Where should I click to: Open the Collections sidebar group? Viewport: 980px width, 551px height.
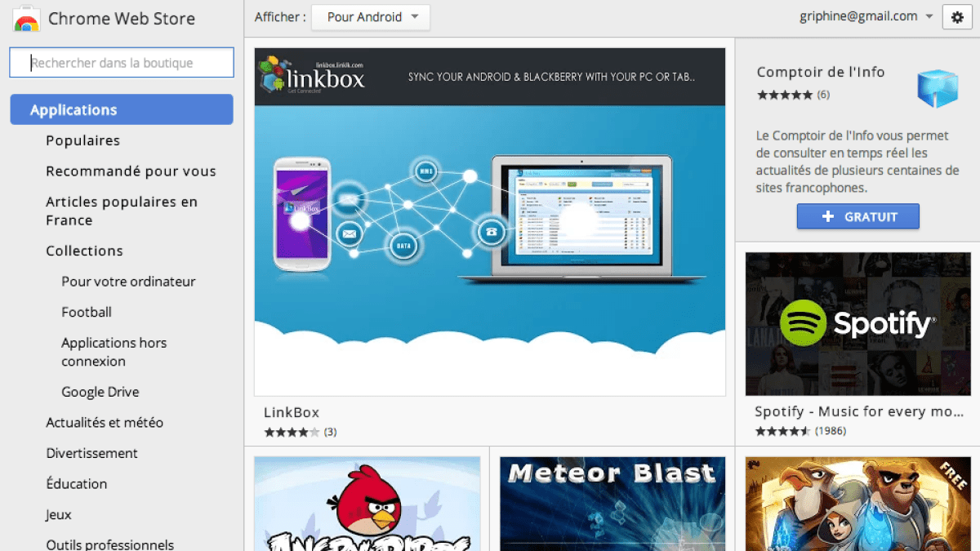tap(84, 251)
